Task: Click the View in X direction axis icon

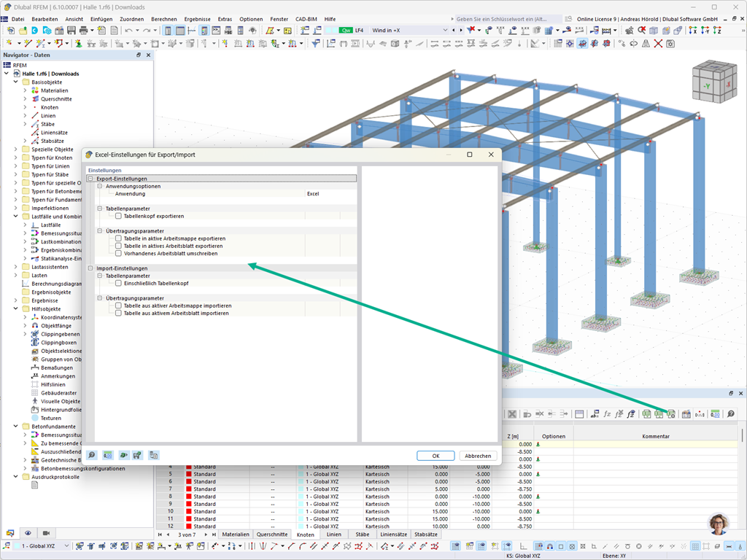Action: [x=693, y=31]
